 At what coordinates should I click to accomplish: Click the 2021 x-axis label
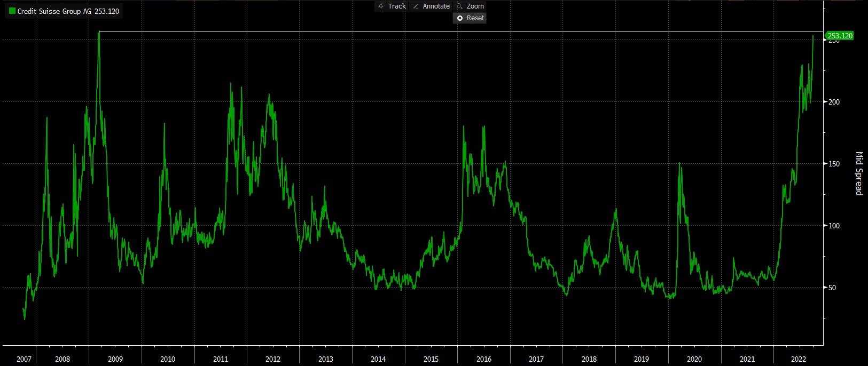click(x=747, y=359)
